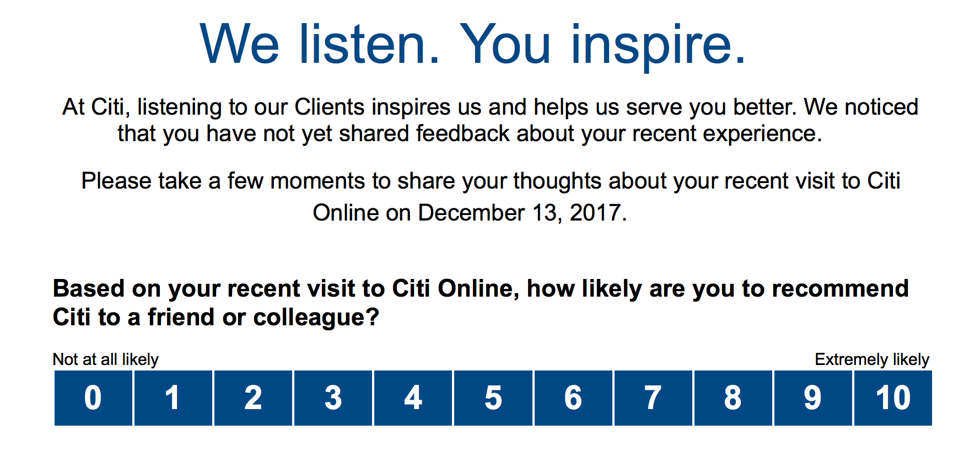The image size is (980, 451).
Task: Click the 'We listen.' heading text
Action: pos(320,44)
